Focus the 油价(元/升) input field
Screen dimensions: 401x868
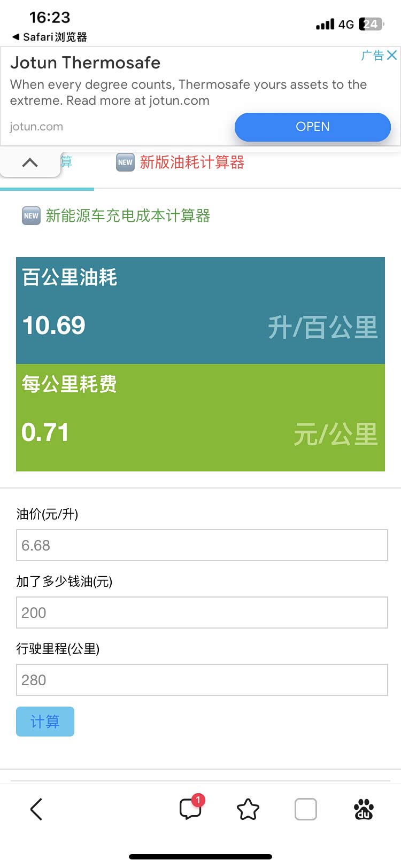point(202,545)
